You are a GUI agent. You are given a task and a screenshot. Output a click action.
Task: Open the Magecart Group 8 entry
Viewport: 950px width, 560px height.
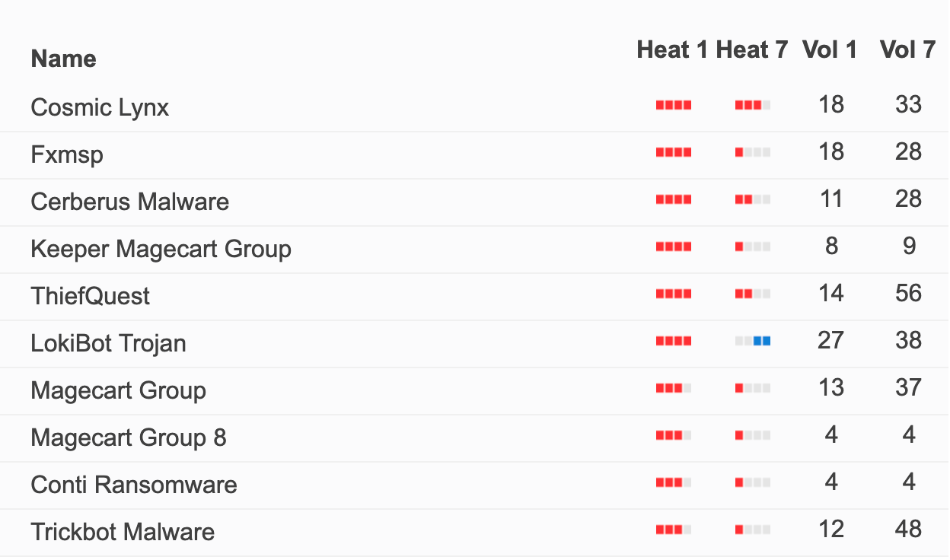click(x=129, y=437)
